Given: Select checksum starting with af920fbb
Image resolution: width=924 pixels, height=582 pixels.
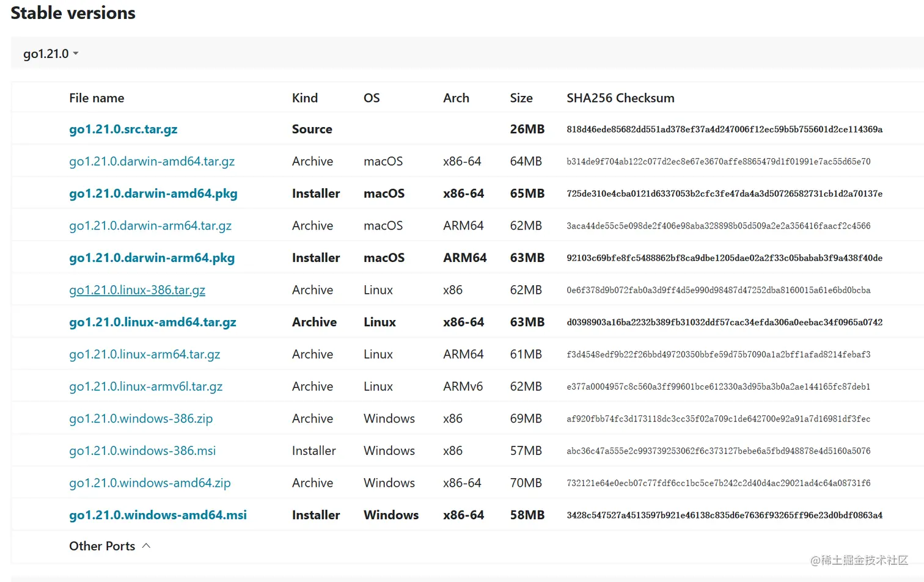Looking at the screenshot, I should point(719,418).
